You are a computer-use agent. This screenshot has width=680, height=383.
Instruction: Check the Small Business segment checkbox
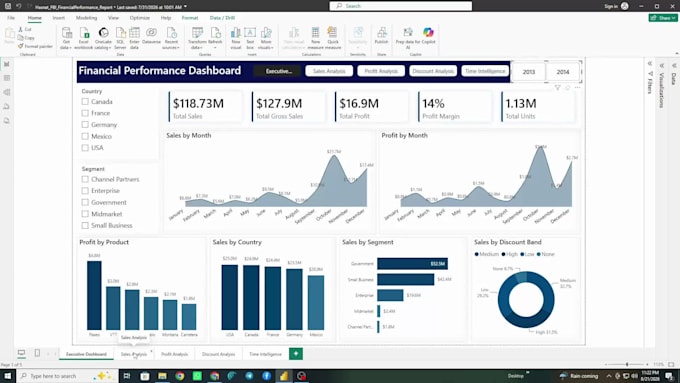click(x=85, y=225)
